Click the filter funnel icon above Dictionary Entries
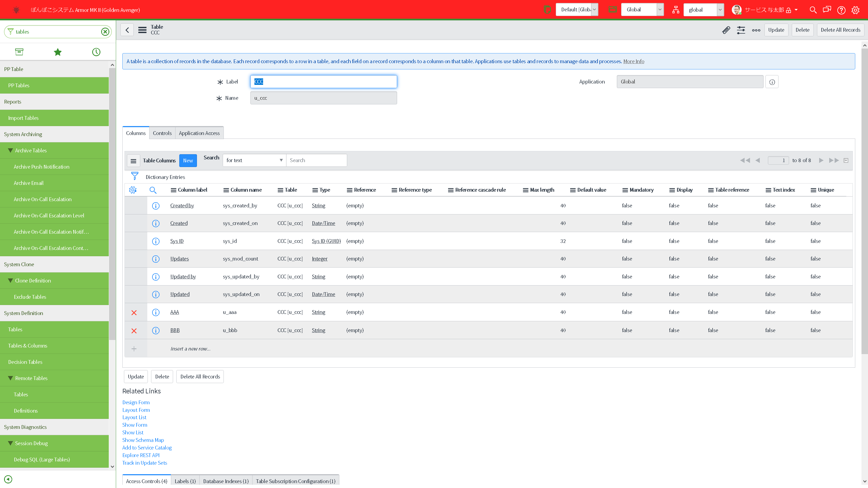The height and width of the screenshot is (488, 868). (135, 176)
